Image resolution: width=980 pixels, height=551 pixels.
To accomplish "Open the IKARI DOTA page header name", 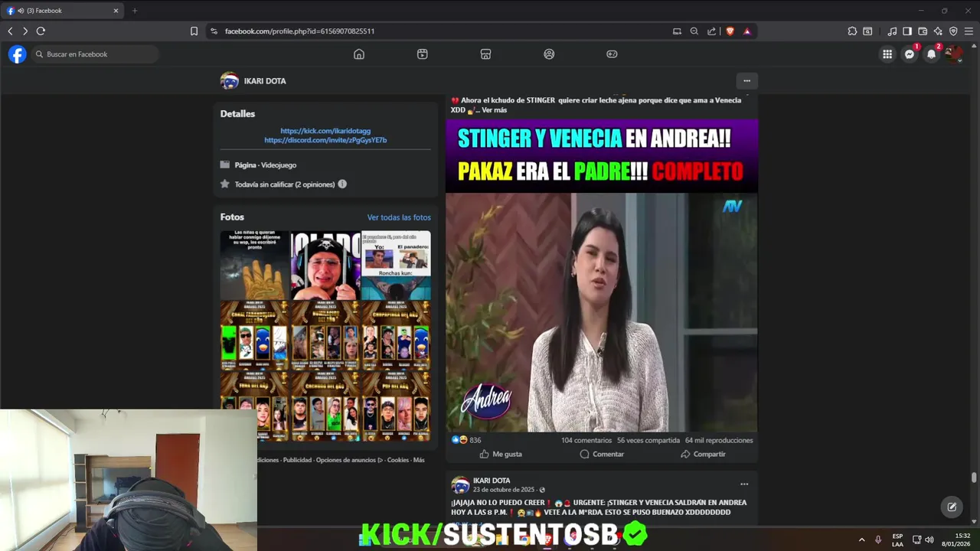I will tap(264, 81).
